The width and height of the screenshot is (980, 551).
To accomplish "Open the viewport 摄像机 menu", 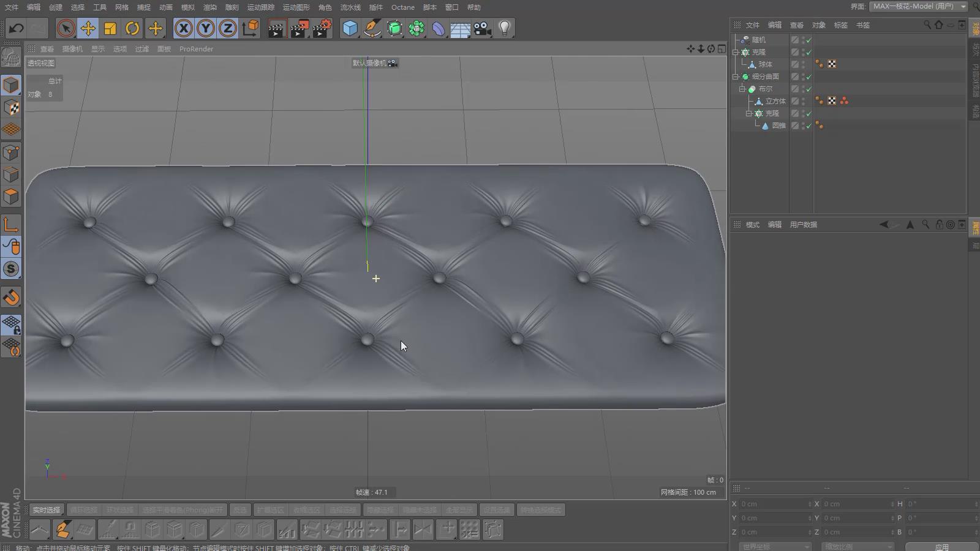I will [x=72, y=49].
